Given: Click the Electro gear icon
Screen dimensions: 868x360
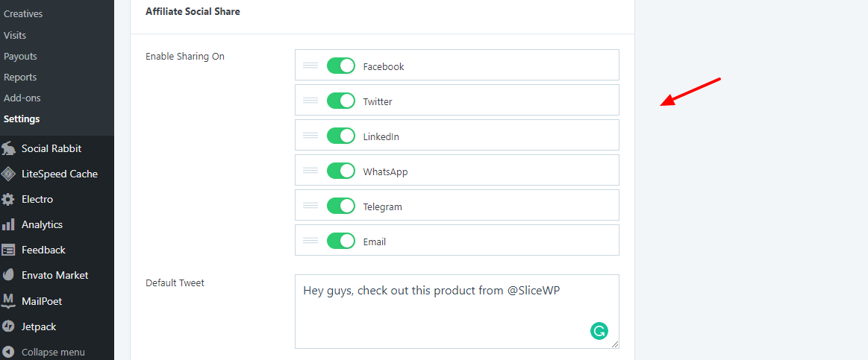Looking at the screenshot, I should pyautogui.click(x=9, y=199).
